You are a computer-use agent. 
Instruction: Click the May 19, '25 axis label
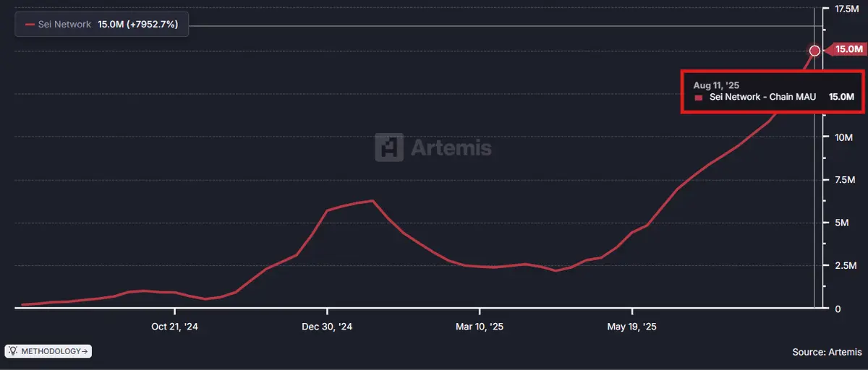(632, 327)
